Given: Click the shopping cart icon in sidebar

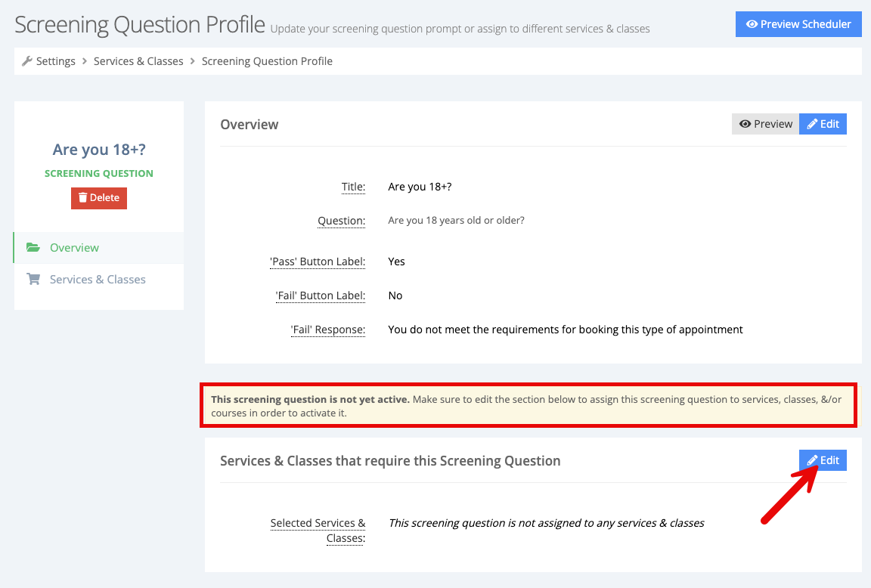Looking at the screenshot, I should pyautogui.click(x=33, y=280).
